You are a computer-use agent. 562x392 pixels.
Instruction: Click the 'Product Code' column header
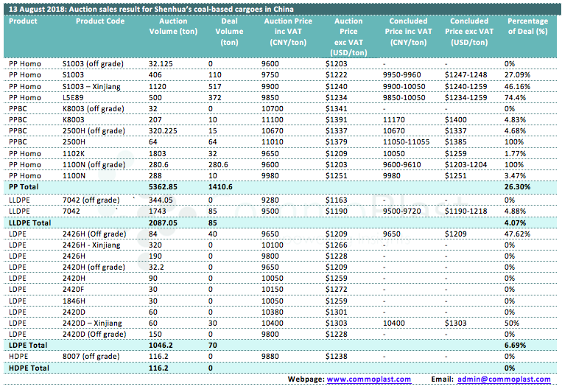pos(100,21)
